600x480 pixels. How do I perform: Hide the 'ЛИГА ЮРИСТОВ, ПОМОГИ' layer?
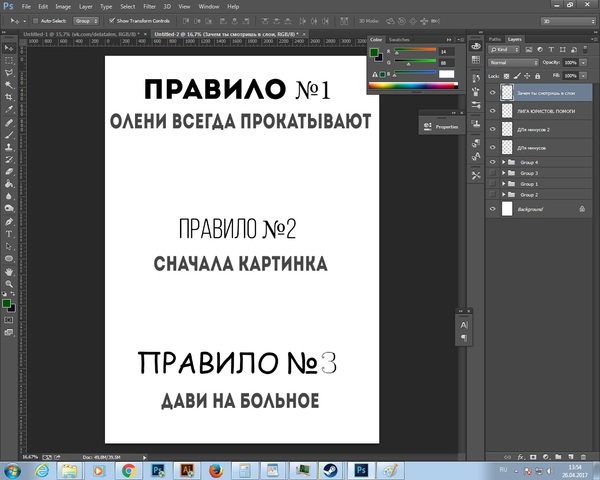492,111
